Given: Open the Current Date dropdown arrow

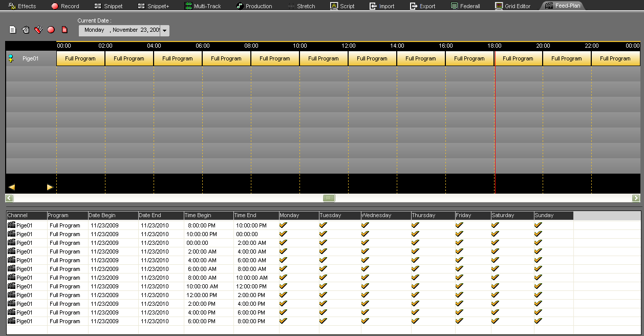Looking at the screenshot, I should 164,31.
